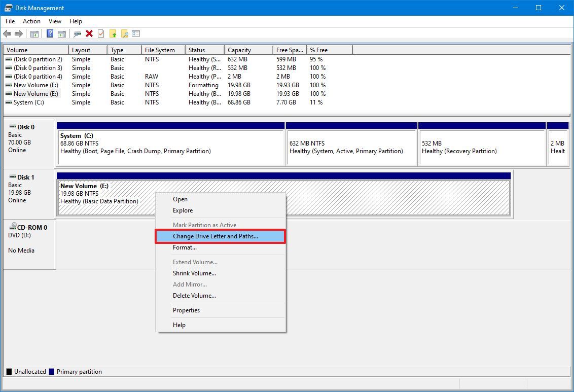The height and width of the screenshot is (392, 574).
Task: Open the View menu
Action: [x=55, y=21]
